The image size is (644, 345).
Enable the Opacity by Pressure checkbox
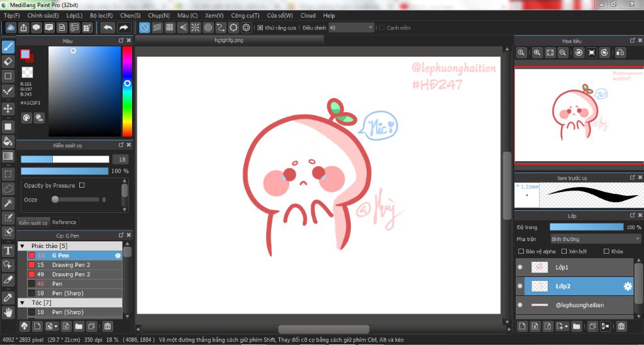tap(82, 186)
